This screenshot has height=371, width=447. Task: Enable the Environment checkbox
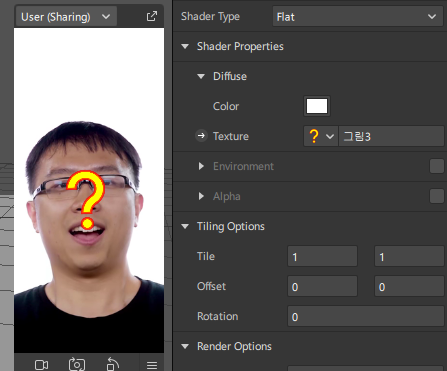pos(437,166)
